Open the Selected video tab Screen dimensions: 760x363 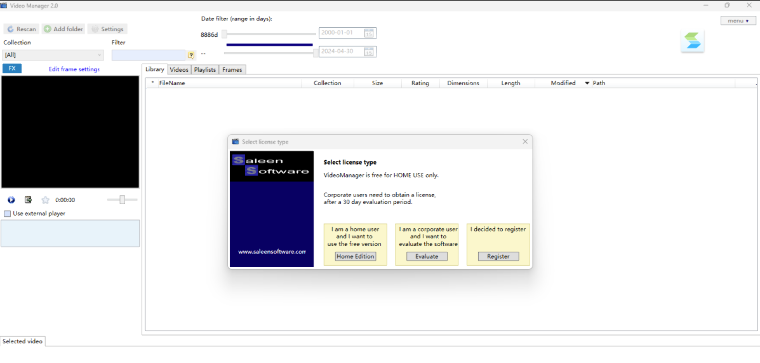coord(23,341)
